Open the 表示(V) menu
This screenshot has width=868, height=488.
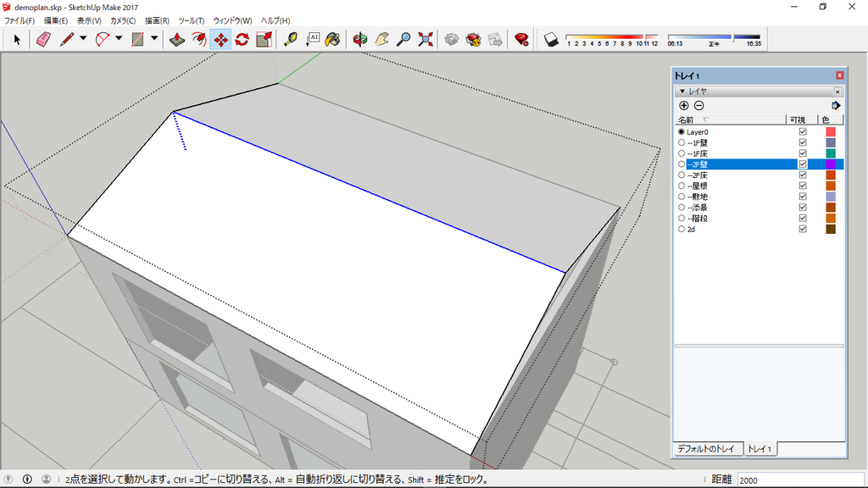click(88, 20)
